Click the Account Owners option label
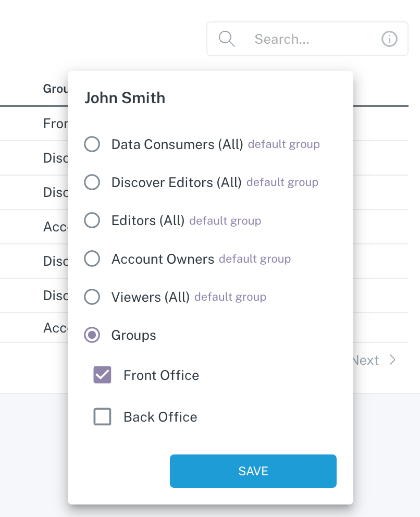 [163, 259]
